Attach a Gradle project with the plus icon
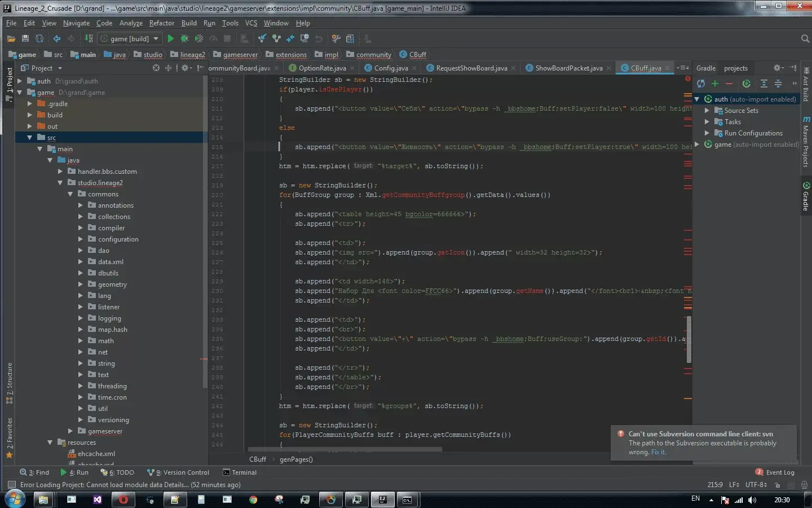812x508 pixels. [715, 84]
